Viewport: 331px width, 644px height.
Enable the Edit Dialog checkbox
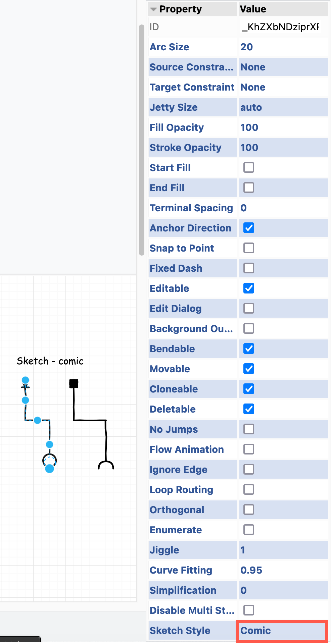click(x=248, y=308)
